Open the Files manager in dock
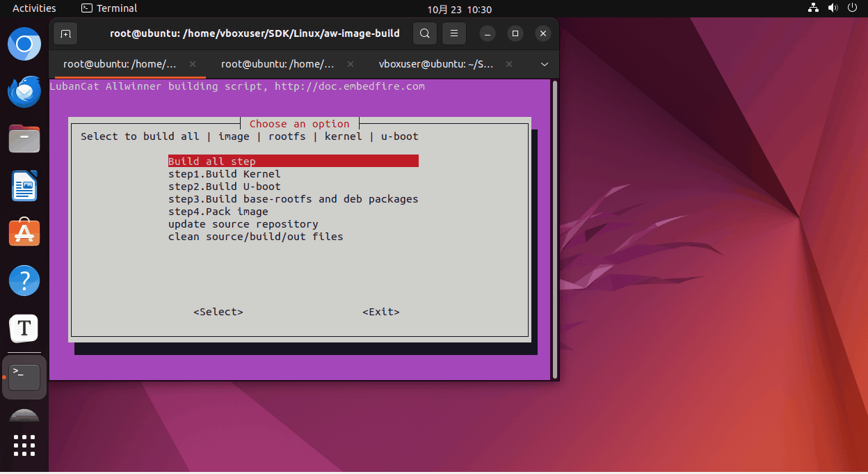 (x=24, y=139)
